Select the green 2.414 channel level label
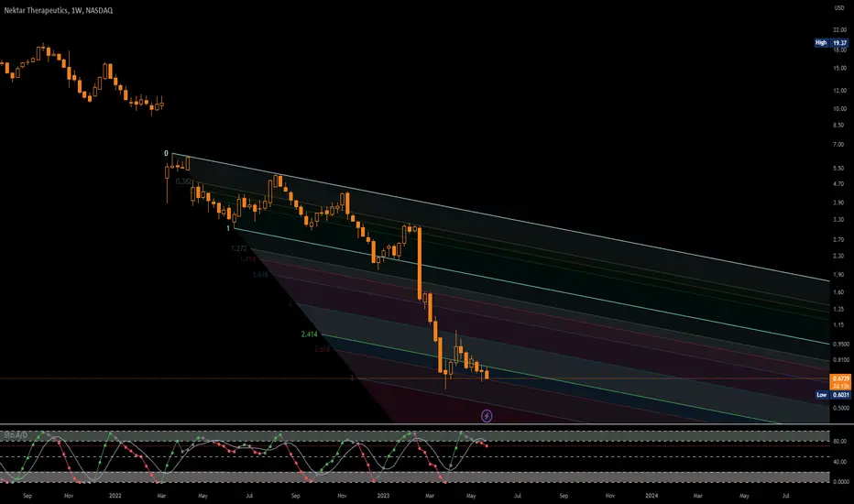The width and height of the screenshot is (854, 504). click(309, 334)
